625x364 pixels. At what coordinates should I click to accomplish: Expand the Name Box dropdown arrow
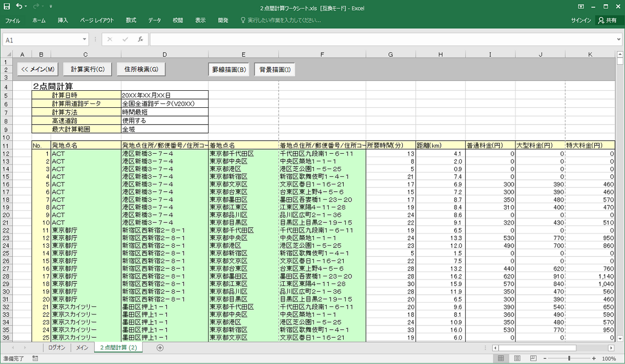[x=84, y=40]
